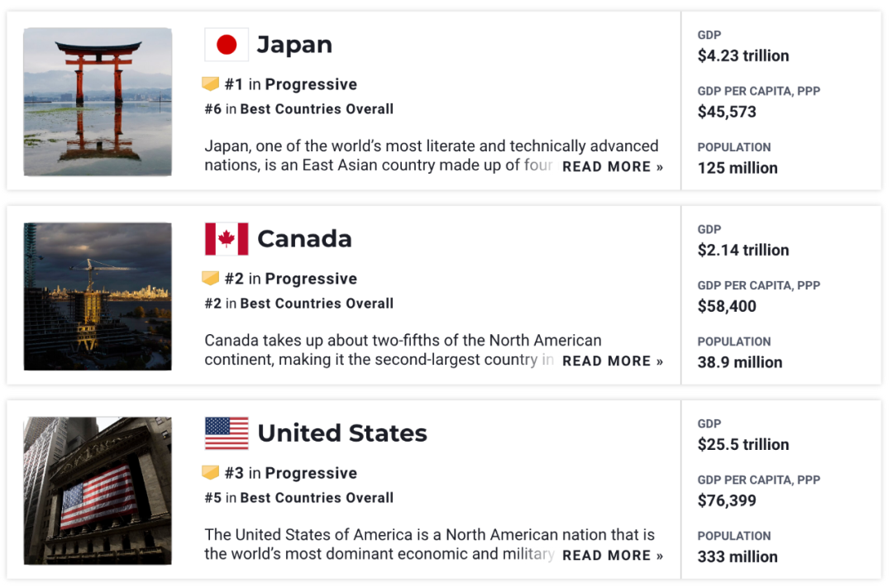Click the yellow badge beside Canada's #2 ranking
The height and width of the screenshot is (588, 893).
[x=211, y=279]
